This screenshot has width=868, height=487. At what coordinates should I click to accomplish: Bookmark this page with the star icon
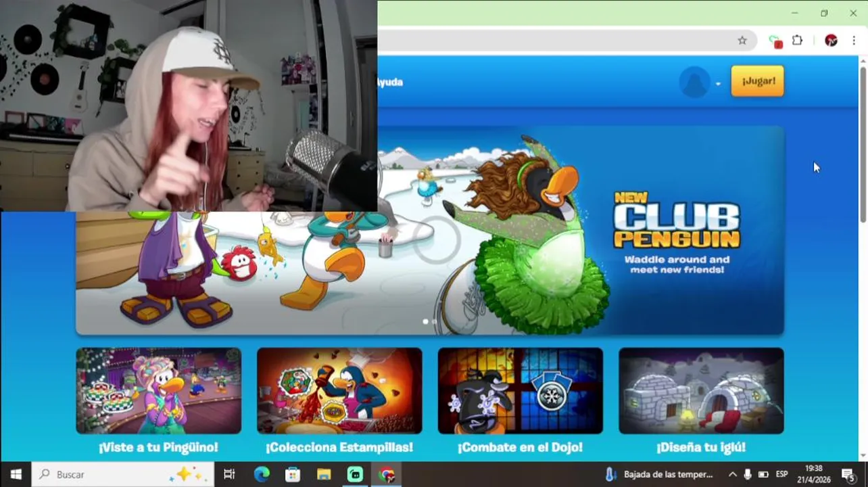(x=742, y=41)
